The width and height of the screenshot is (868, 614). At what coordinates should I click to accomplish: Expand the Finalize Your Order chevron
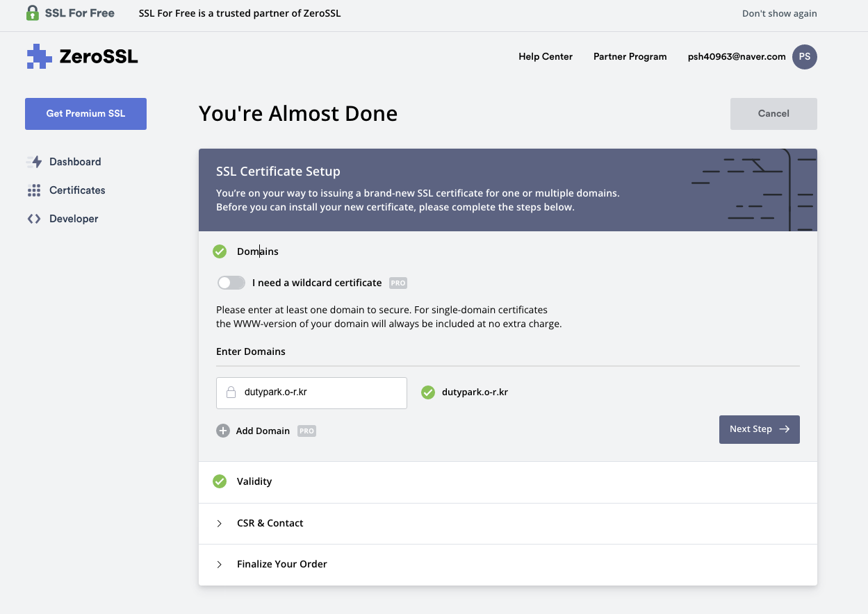click(x=220, y=564)
